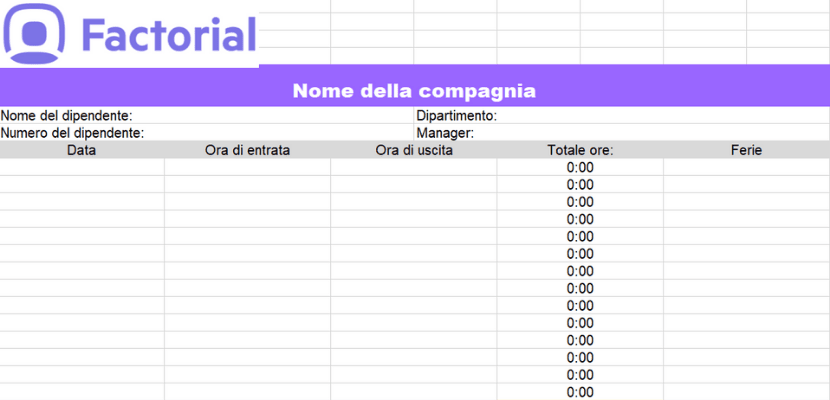
Task: Click the 'Ferie' column header
Action: tap(746, 150)
